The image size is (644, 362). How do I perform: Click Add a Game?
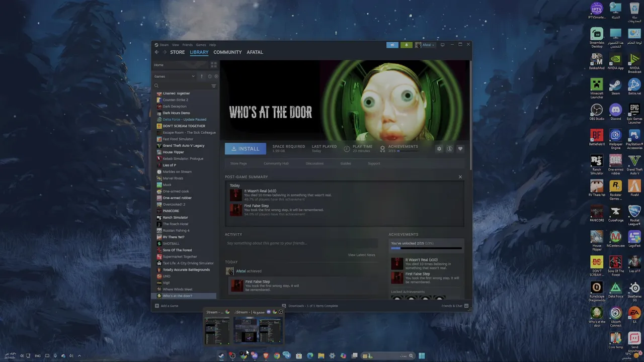click(167, 306)
